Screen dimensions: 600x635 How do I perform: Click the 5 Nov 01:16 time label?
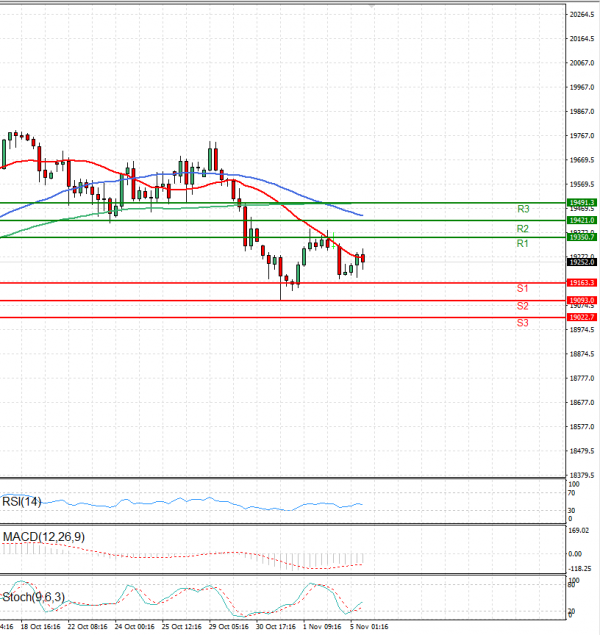coord(369,626)
